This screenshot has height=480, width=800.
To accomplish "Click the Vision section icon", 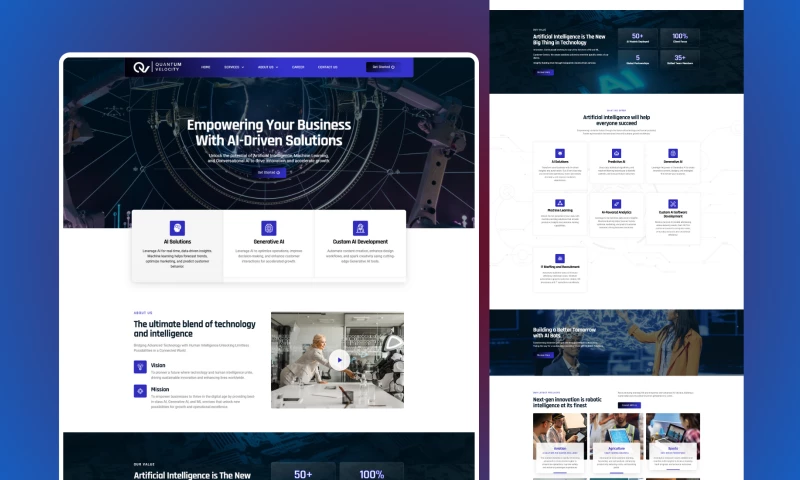I will pyautogui.click(x=140, y=367).
